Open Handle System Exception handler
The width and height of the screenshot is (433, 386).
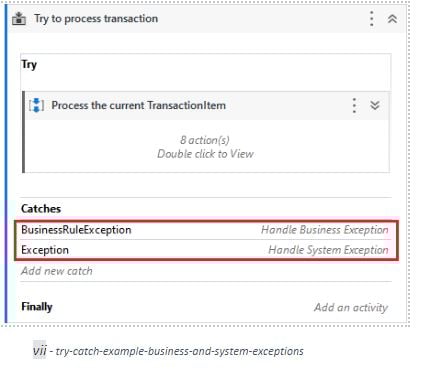point(328,250)
